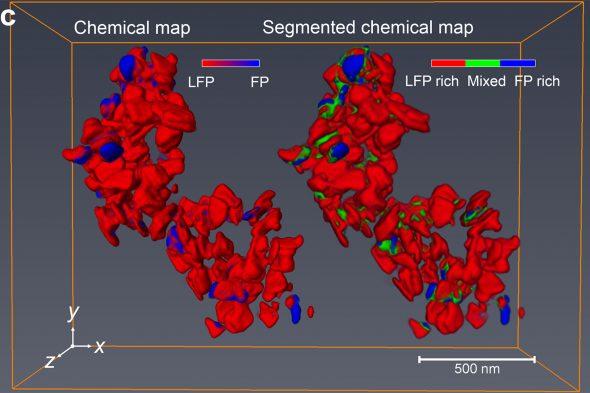The height and width of the screenshot is (393, 590).
Task: Click the z axis label
Action: tap(50, 361)
